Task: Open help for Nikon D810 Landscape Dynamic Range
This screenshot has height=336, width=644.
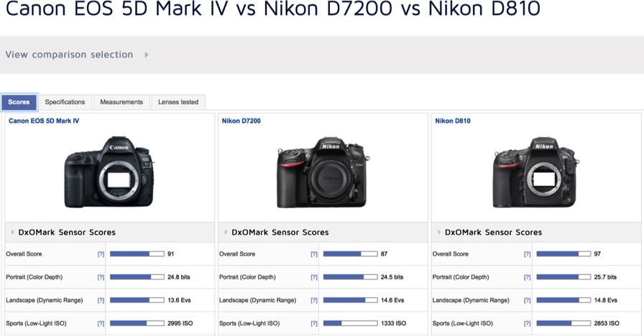Action: point(528,300)
